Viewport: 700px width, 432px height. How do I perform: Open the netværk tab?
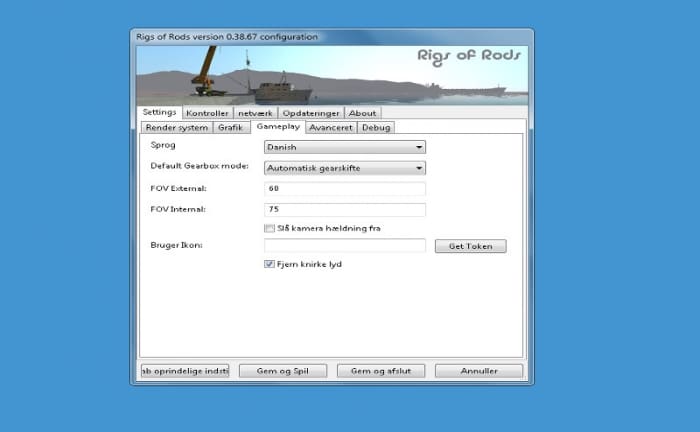(x=255, y=113)
